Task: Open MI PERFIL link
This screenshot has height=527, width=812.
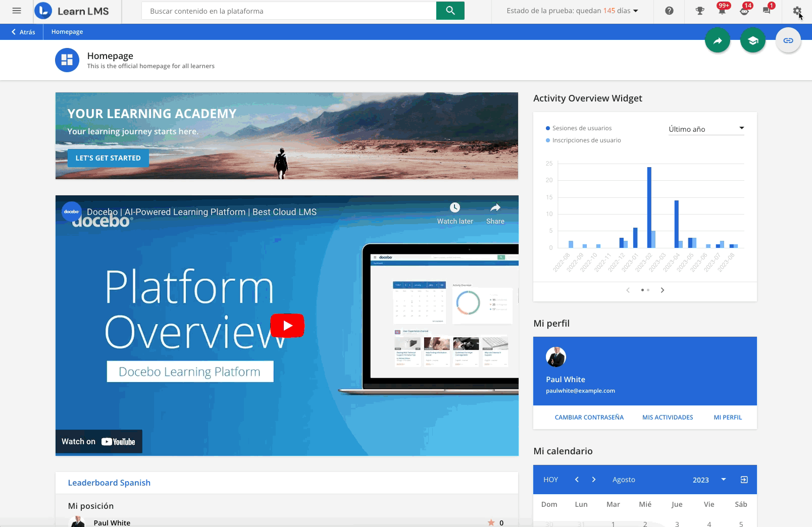Action: (728, 417)
